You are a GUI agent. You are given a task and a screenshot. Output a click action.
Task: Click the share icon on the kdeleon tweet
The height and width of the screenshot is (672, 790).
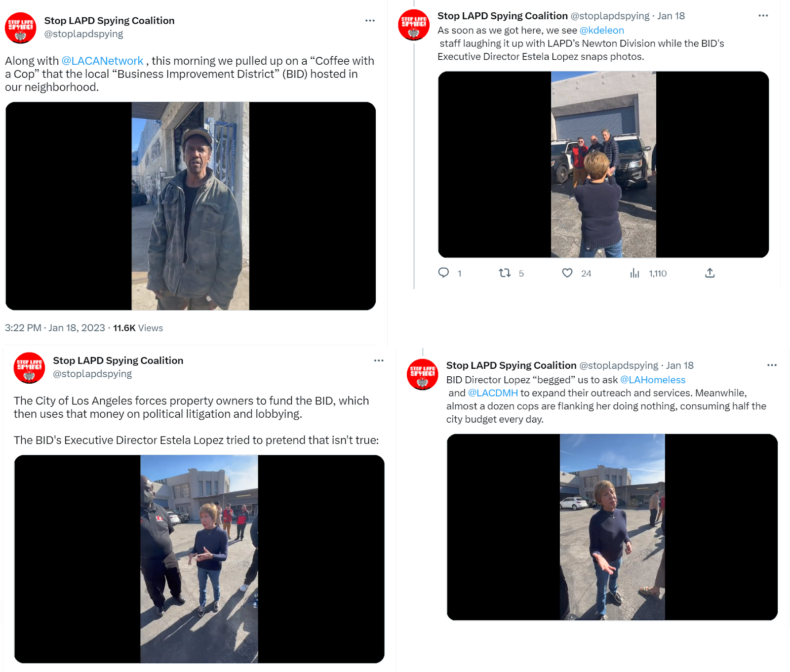[710, 273]
